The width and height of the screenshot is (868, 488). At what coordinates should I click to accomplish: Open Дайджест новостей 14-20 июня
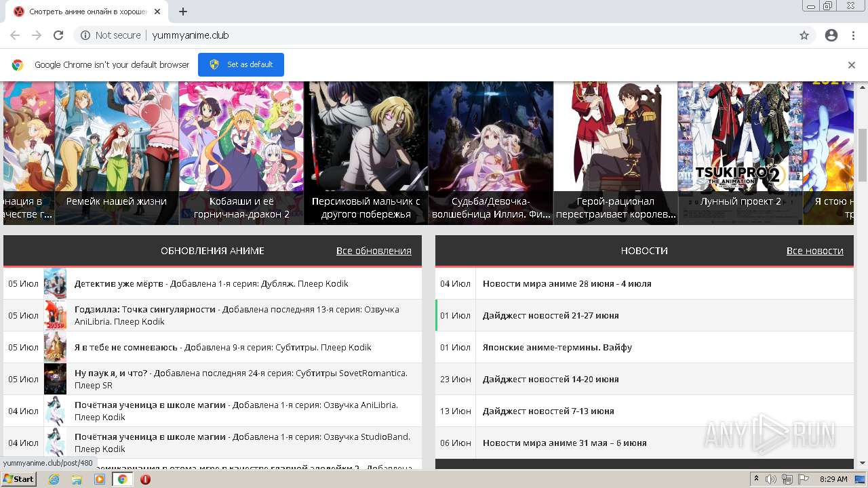551,379
